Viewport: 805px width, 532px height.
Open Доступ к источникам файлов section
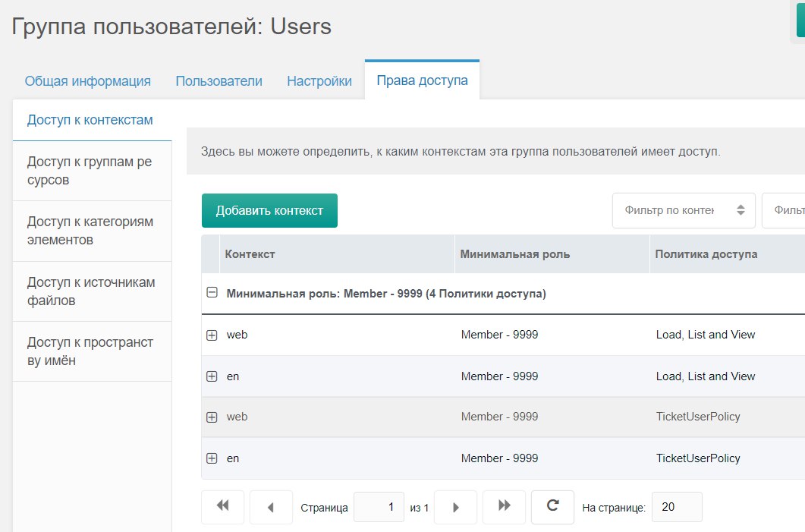92,291
